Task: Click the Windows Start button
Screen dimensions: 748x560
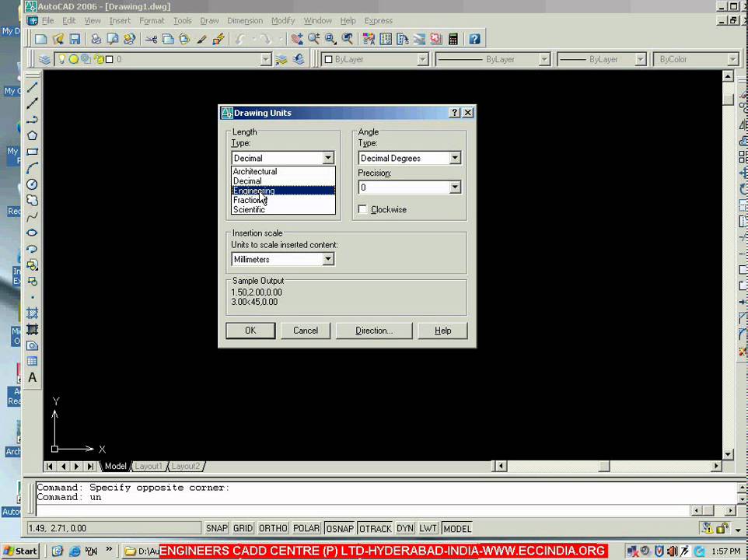Action: (20, 551)
